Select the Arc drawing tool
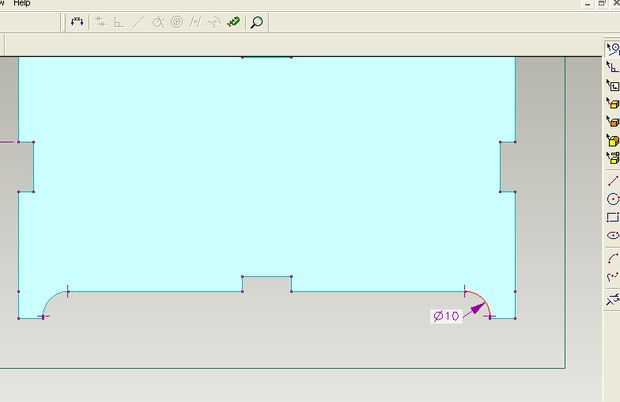The height and width of the screenshot is (402, 620). [613, 258]
